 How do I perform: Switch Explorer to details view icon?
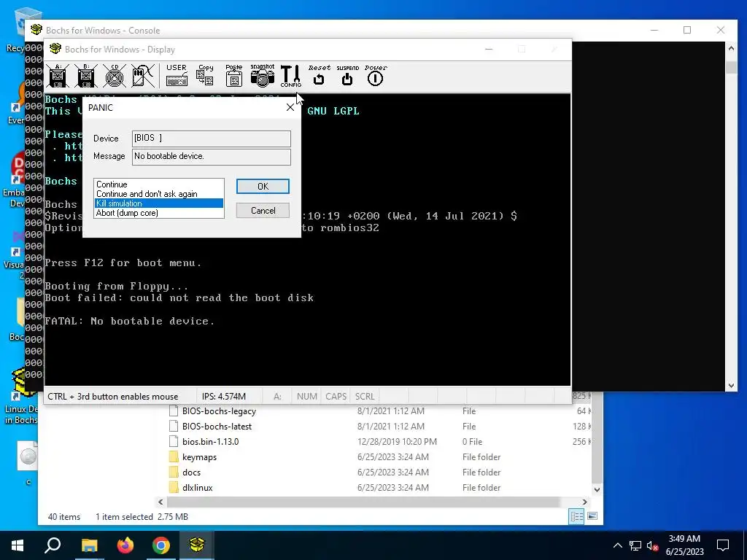[x=576, y=516]
